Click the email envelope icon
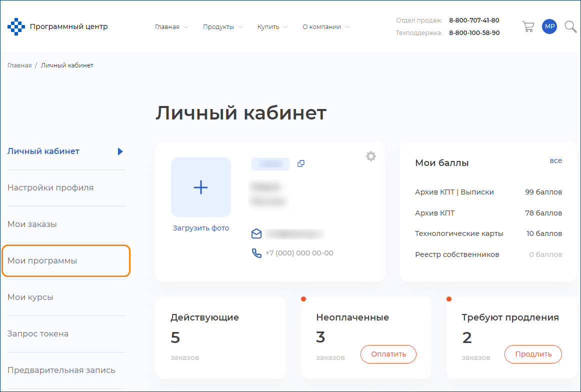 point(256,233)
